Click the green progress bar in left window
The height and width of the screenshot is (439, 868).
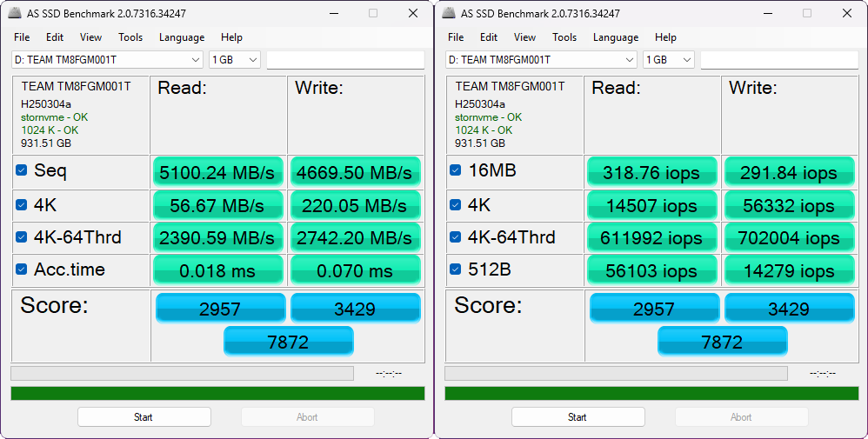tap(217, 393)
